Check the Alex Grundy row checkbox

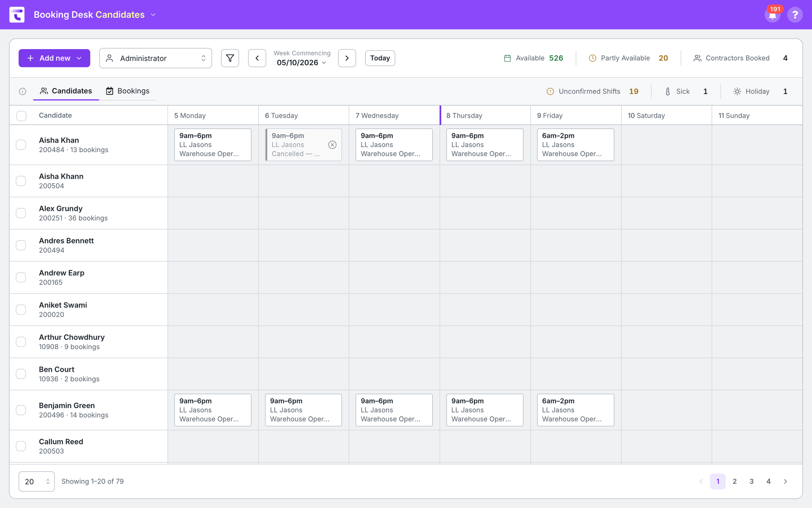pos(21,213)
